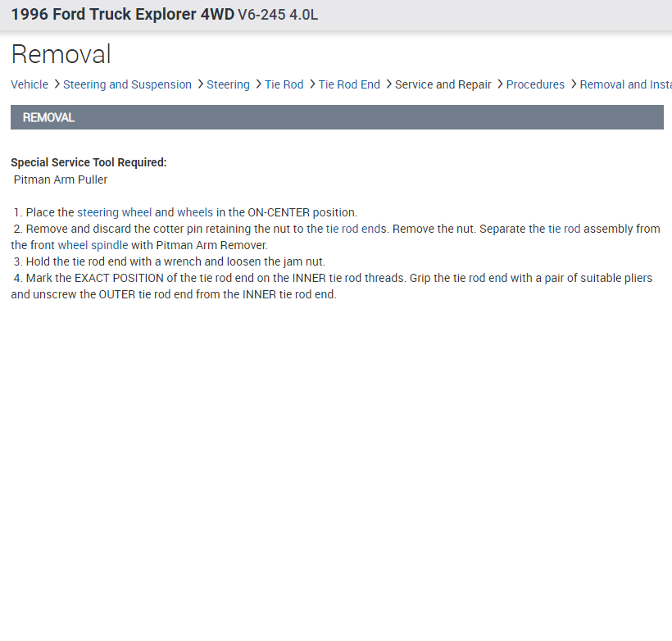
Task: Go to the standalone Steering breadcrumb
Action: tap(228, 84)
